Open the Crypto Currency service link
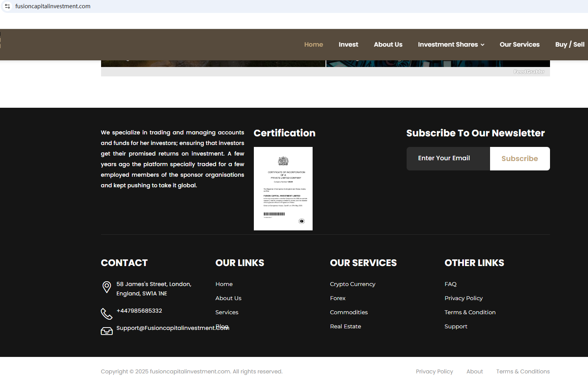Image resolution: width=588 pixels, height=382 pixels. coord(353,284)
